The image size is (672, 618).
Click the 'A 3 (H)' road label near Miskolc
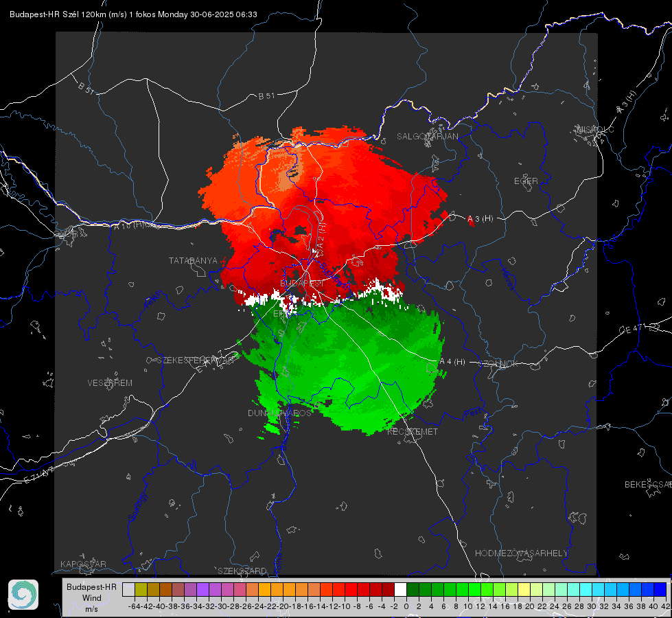627,102
